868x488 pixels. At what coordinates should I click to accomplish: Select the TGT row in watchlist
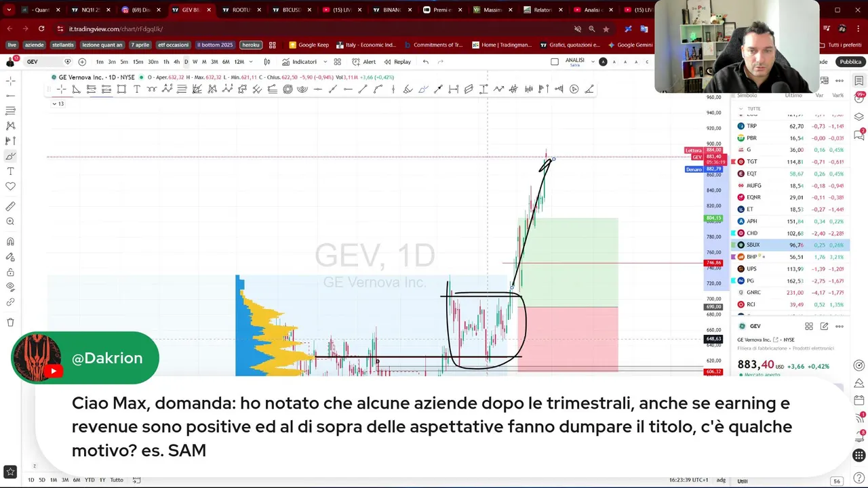791,161
